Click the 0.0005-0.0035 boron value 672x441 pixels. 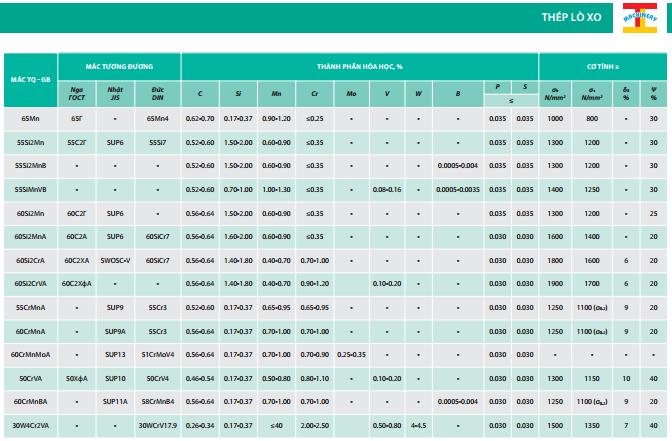458,189
